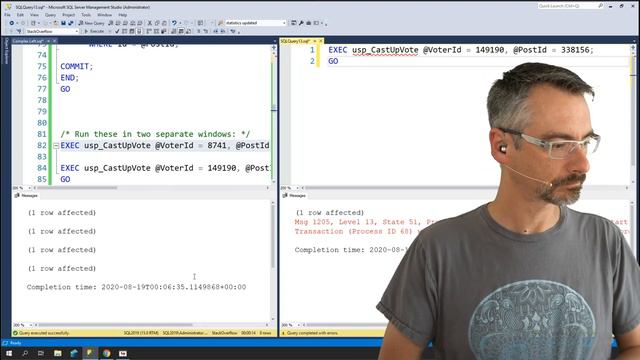Click the New Query toolbar button
Image resolution: width=640 pixels, height=360 pixels.
pyautogui.click(x=92, y=23)
